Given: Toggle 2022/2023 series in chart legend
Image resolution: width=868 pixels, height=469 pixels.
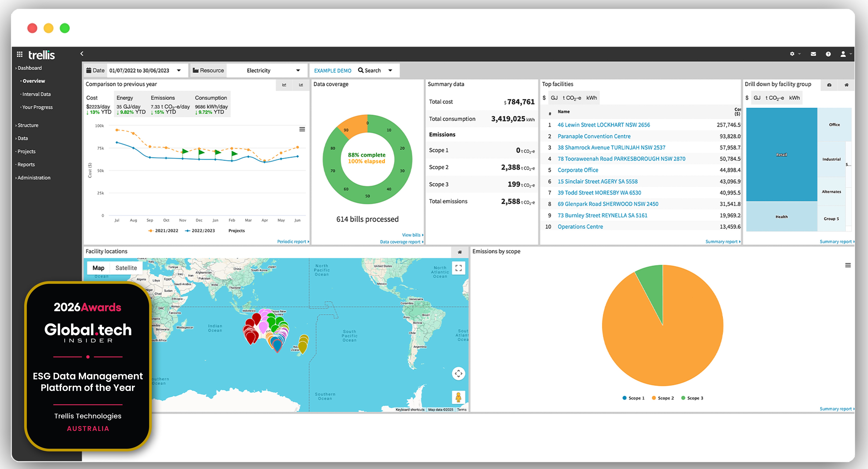Looking at the screenshot, I should pyautogui.click(x=200, y=231).
